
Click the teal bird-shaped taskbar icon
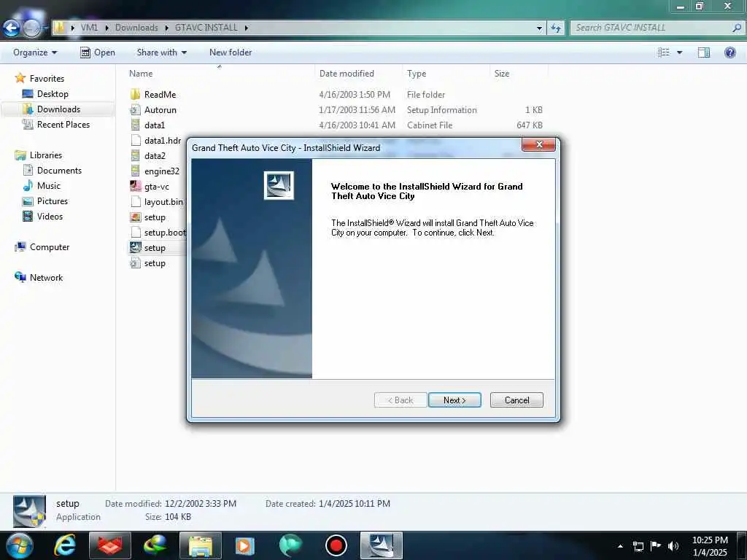coord(290,545)
